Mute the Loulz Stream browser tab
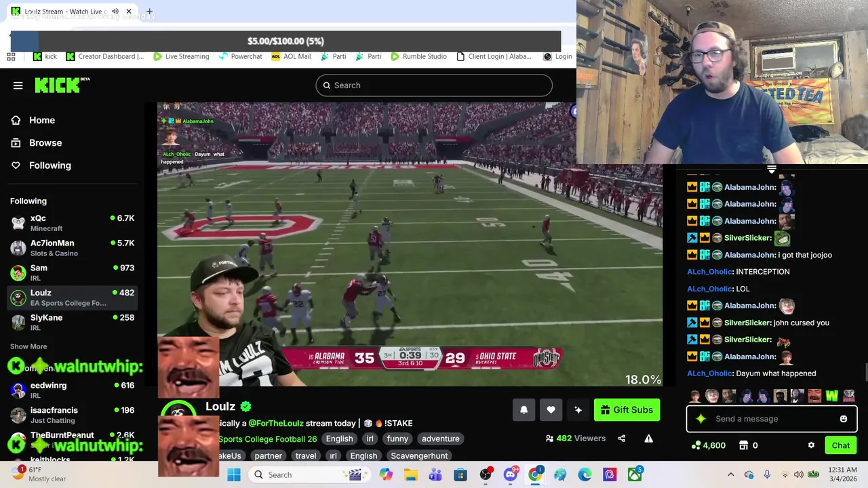Image resolution: width=868 pixels, height=488 pixels. click(115, 12)
